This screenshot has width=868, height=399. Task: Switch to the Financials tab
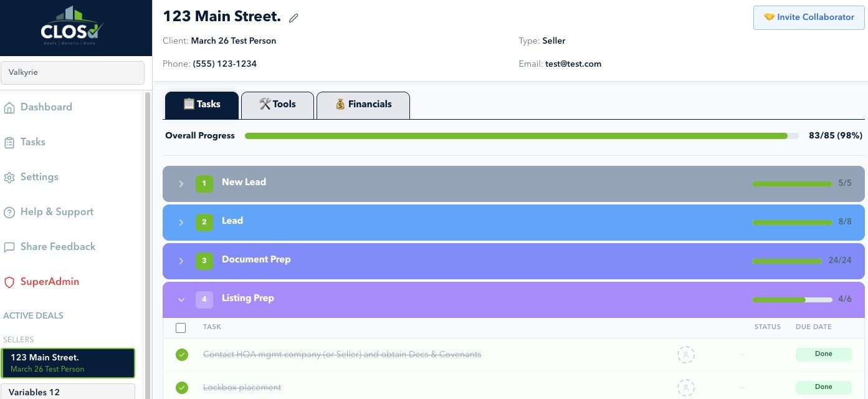click(363, 104)
